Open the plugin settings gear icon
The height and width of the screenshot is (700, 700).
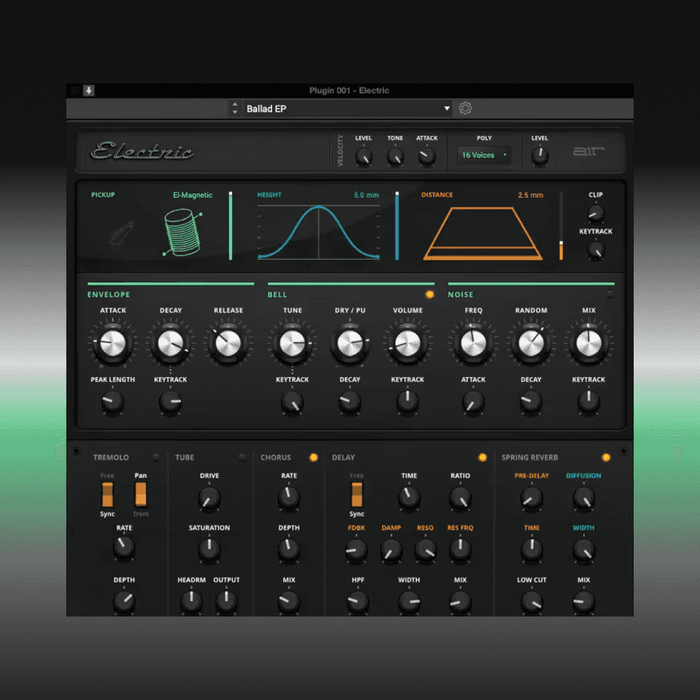pos(465,109)
